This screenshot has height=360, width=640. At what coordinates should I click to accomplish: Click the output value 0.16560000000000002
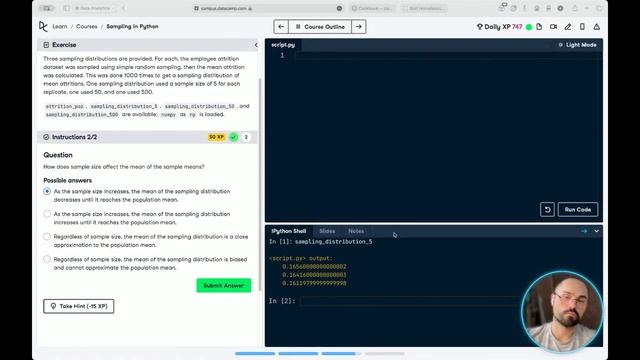click(314, 267)
